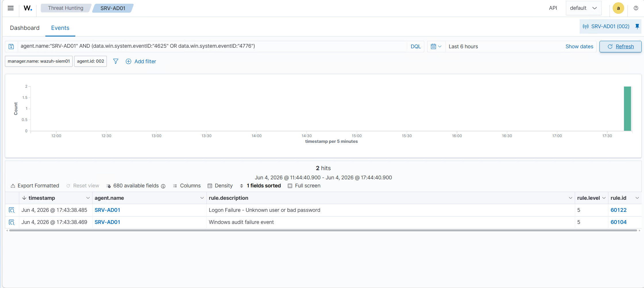Screen dimensions: 644x288
Task: Open the tenant default dropdown
Action: (584, 8)
